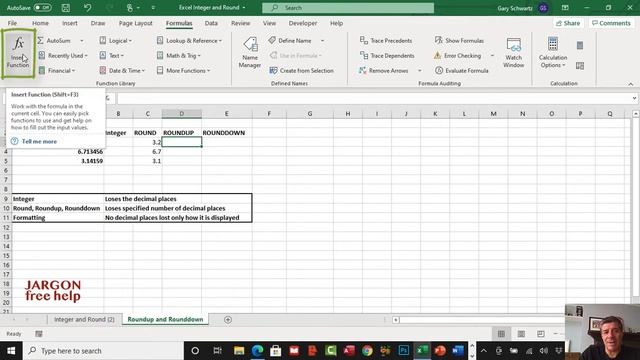The height and width of the screenshot is (360, 640).
Task: Open Google Chrome from taskbar
Action: (x=367, y=351)
